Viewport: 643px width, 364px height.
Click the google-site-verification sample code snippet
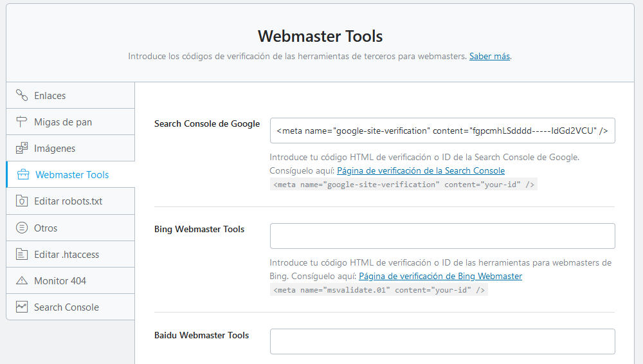point(404,185)
